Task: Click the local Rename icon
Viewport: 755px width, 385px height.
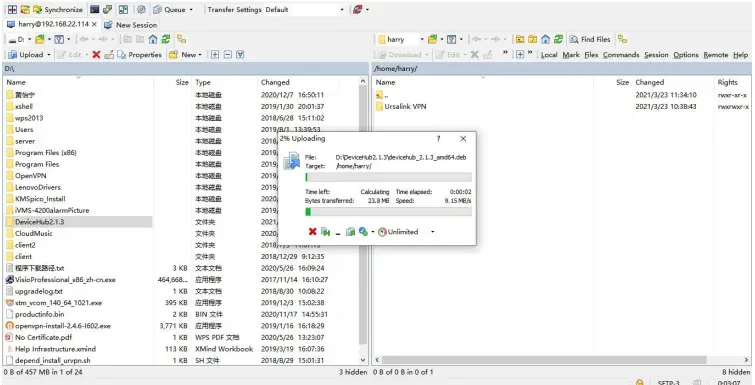Action: coord(109,55)
